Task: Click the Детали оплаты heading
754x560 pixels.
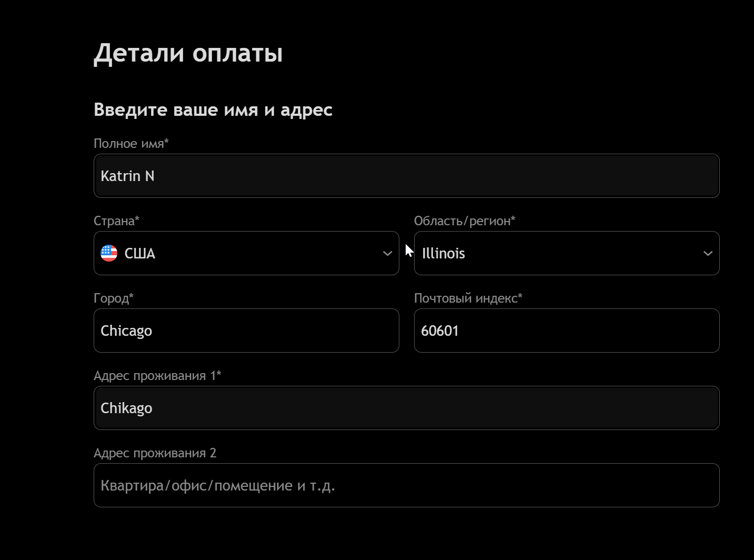Action: 188,53
